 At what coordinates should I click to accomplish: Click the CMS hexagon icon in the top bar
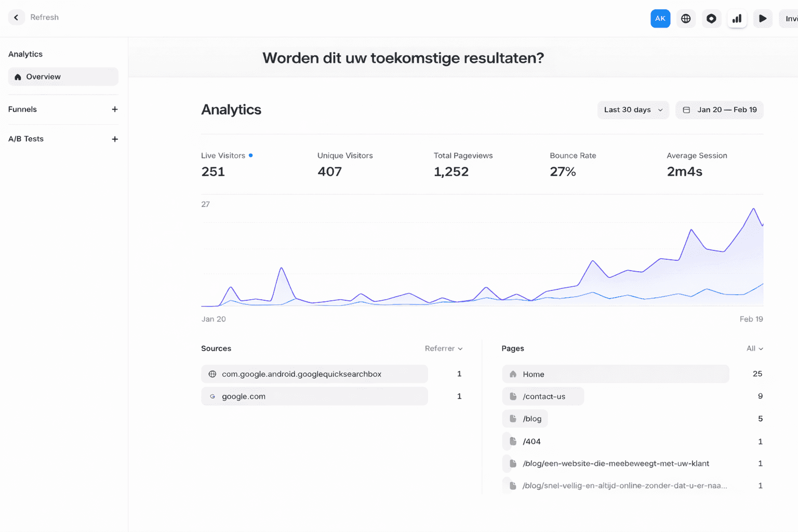pos(711,18)
